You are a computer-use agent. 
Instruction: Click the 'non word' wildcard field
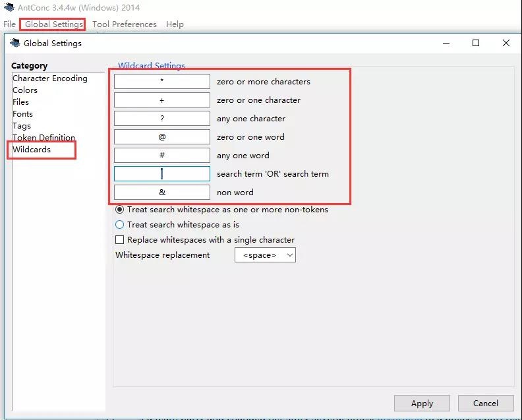click(x=162, y=193)
